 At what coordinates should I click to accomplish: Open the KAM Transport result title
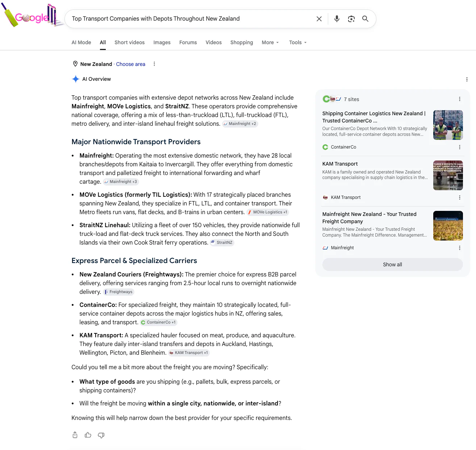coord(340,164)
